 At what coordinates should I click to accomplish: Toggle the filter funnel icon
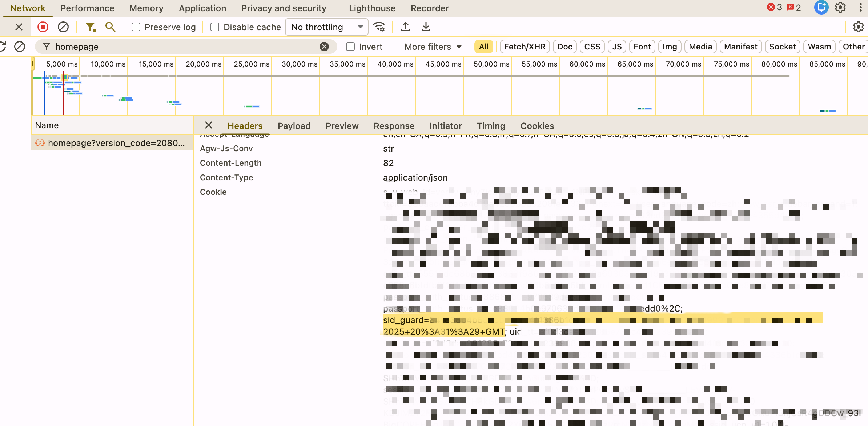[90, 27]
